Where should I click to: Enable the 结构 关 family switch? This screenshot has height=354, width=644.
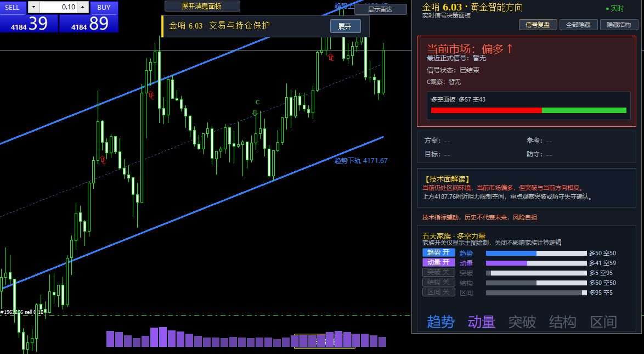(x=439, y=282)
